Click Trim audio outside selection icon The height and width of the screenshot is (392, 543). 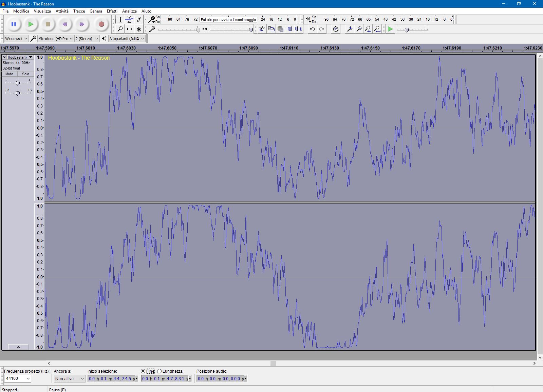coord(289,29)
